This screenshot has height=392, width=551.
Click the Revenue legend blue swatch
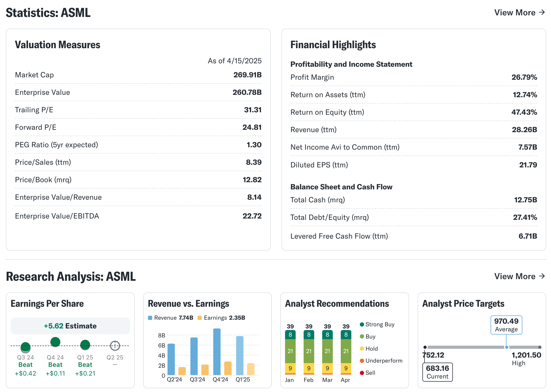[x=150, y=318]
